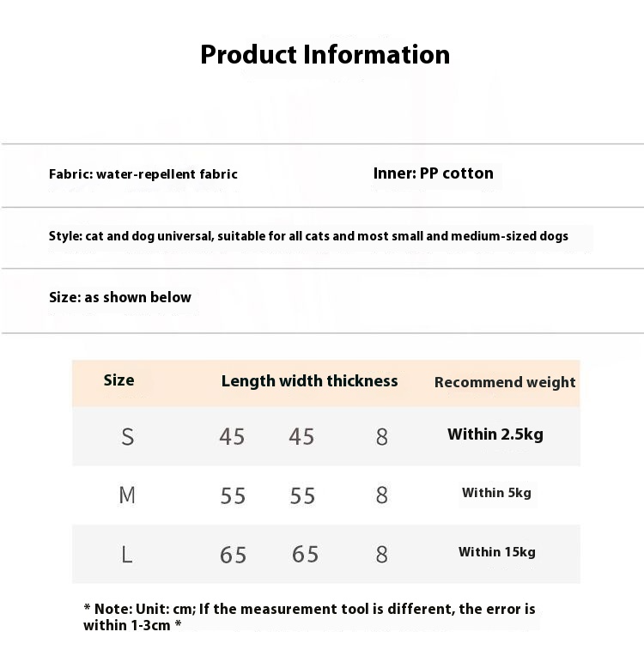Click the Inner: PP cotton label
Viewport: 644px width, 650px height.
click(434, 173)
